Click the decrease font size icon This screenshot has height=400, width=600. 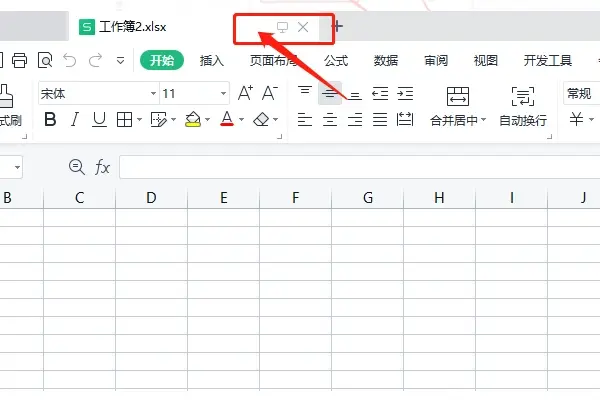(269, 94)
